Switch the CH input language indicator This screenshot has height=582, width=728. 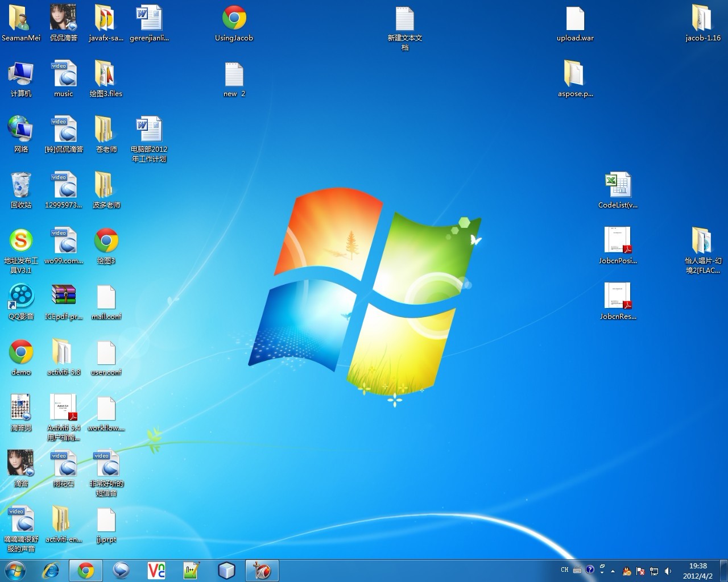[564, 570]
